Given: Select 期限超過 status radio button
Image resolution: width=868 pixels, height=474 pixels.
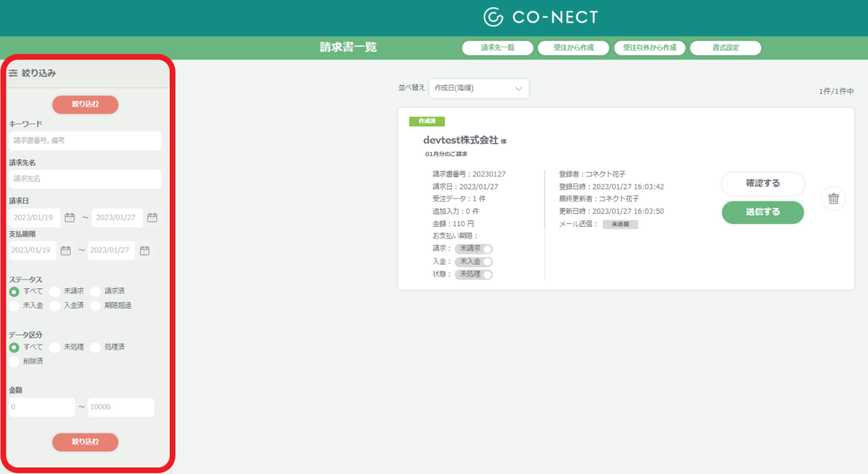Looking at the screenshot, I should point(95,306).
